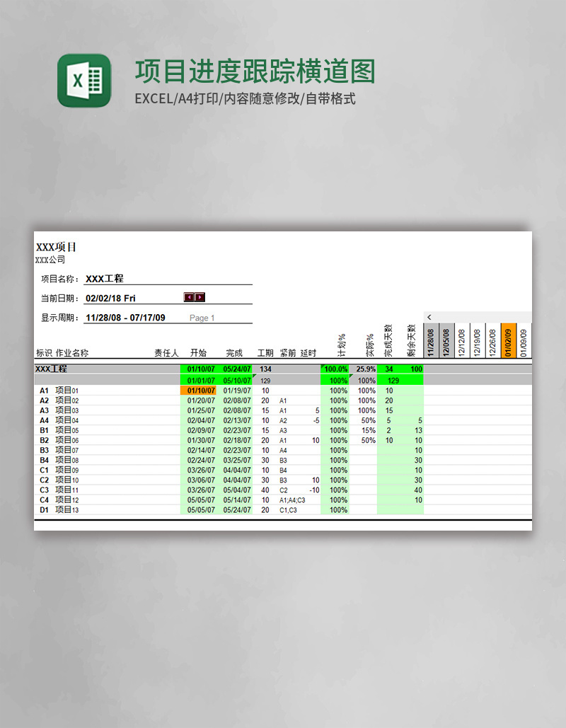Select the 11/28/08 date column header

[429, 340]
